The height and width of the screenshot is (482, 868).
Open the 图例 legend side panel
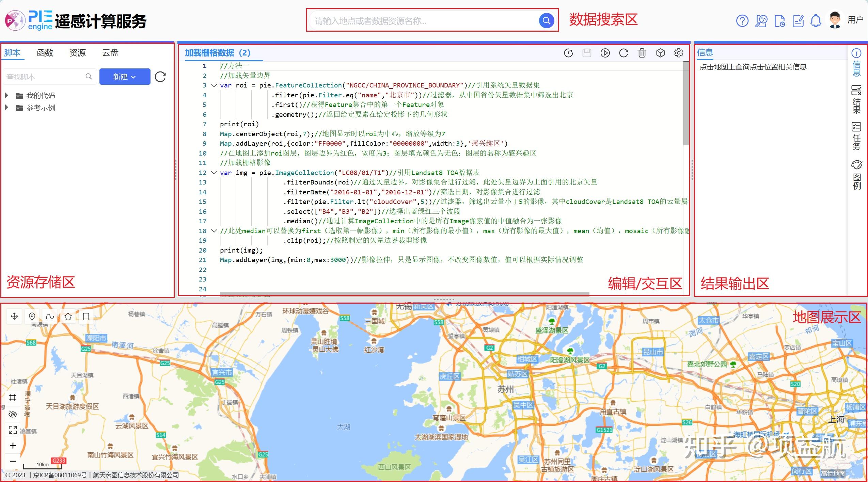pyautogui.click(x=857, y=175)
